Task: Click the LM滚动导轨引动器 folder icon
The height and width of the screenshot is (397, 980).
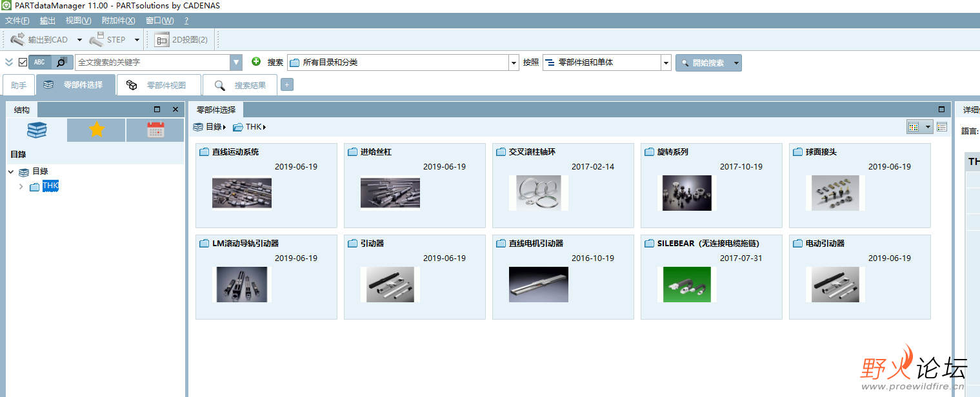Action: pos(204,244)
